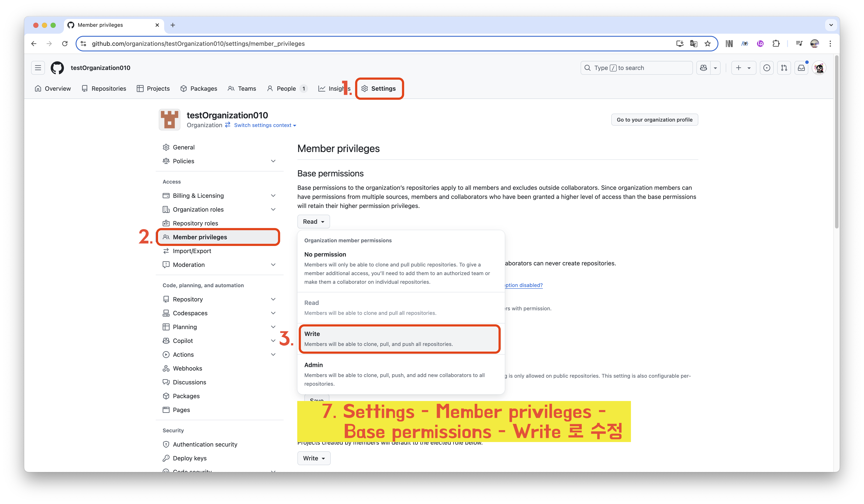Open pull requests icon in header
Image resolution: width=864 pixels, height=504 pixels.
pos(784,68)
